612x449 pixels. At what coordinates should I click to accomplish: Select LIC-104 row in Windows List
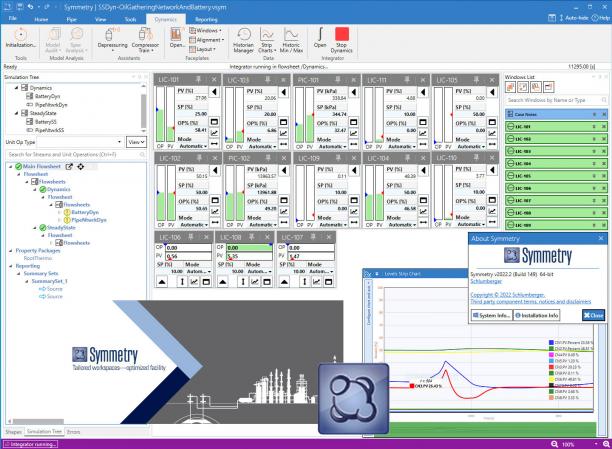tap(556, 164)
